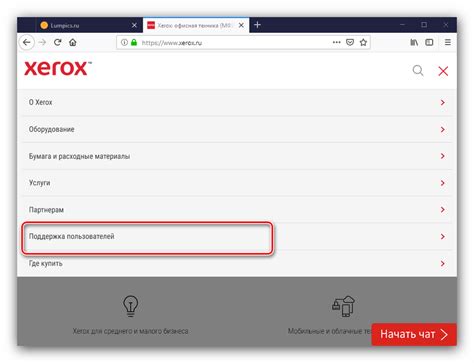Viewport: 474px width, 363px height.
Task: Expand О Xerox with its chevron
Action: point(443,102)
